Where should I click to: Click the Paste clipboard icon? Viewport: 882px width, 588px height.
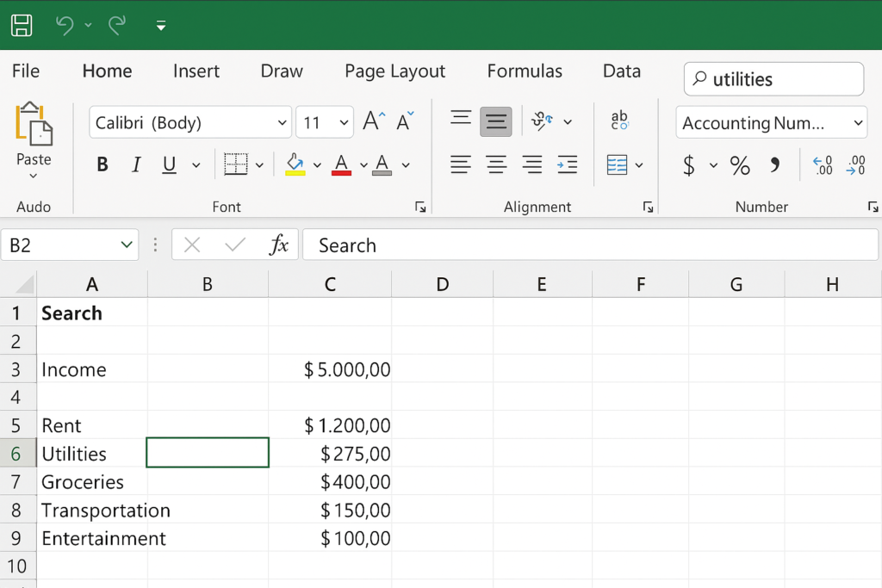[x=34, y=124]
